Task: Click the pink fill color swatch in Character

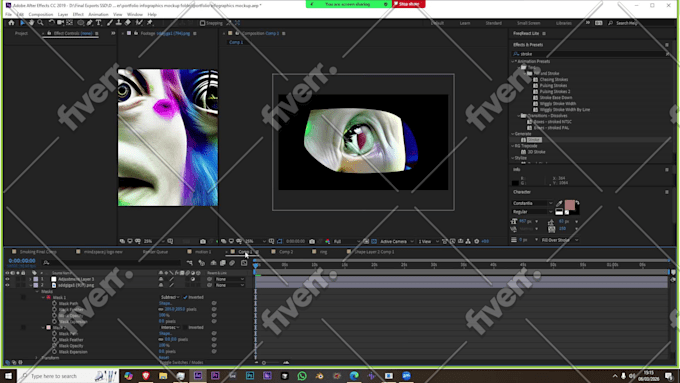Action: (569, 205)
